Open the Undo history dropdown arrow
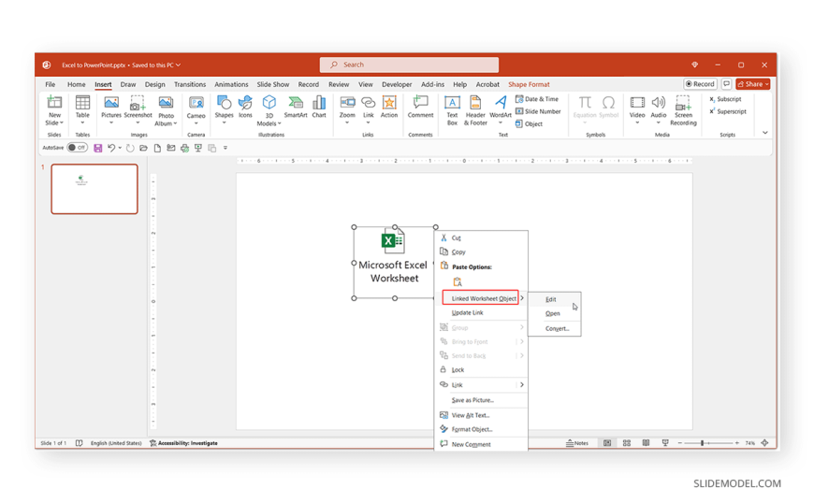The image size is (814, 504). coord(120,148)
